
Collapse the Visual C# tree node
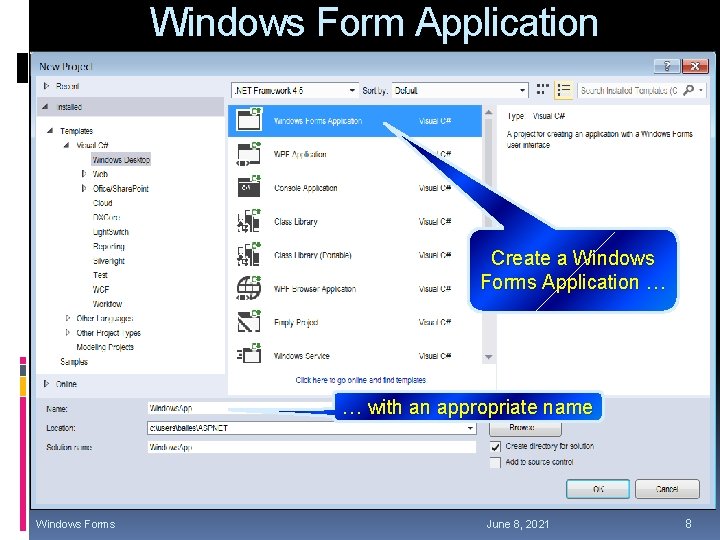coord(67,145)
